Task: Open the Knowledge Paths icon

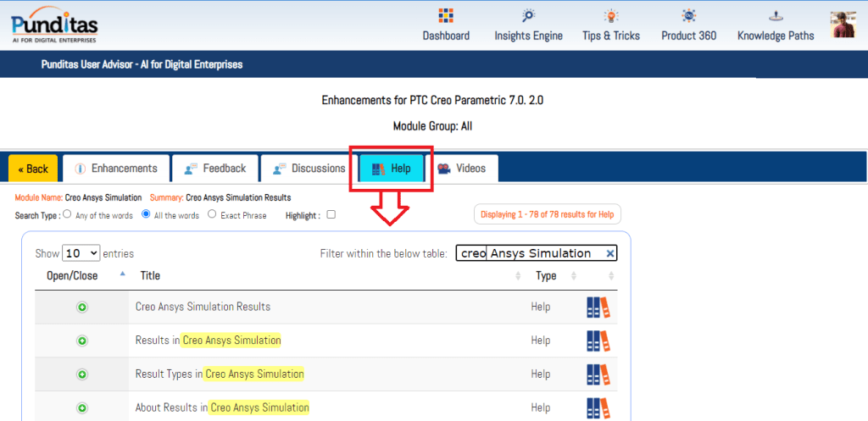Action: click(775, 16)
